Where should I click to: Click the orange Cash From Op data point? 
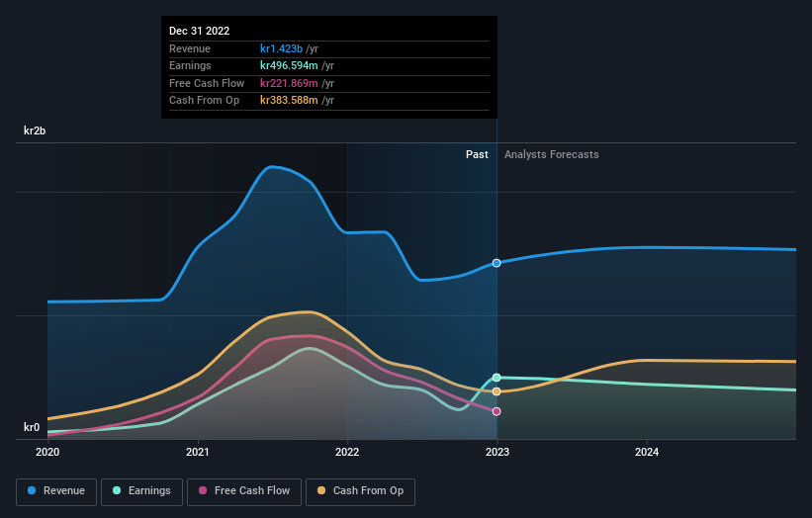pyautogui.click(x=496, y=391)
